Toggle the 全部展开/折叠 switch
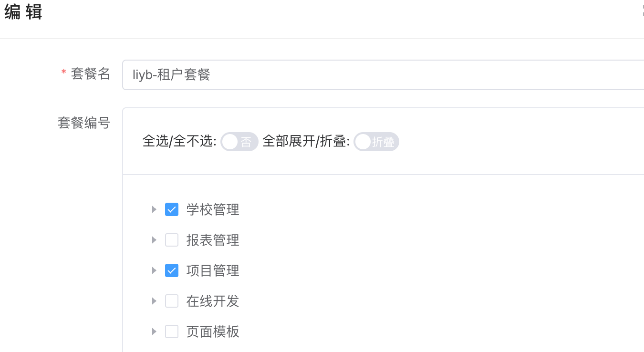 pyautogui.click(x=376, y=142)
